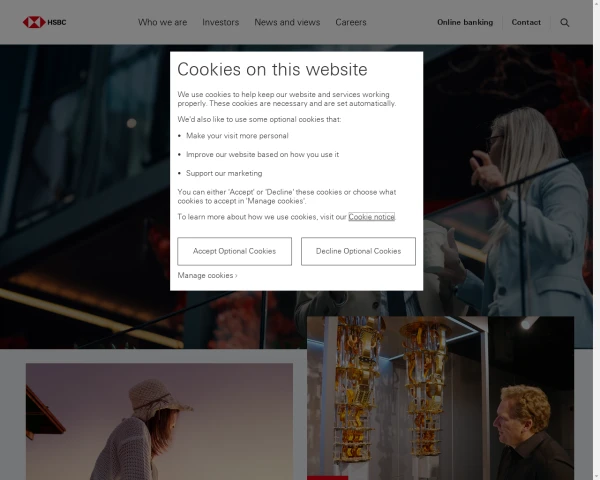The width and height of the screenshot is (600, 480).
Task: Open the Investors menu
Action: point(220,22)
